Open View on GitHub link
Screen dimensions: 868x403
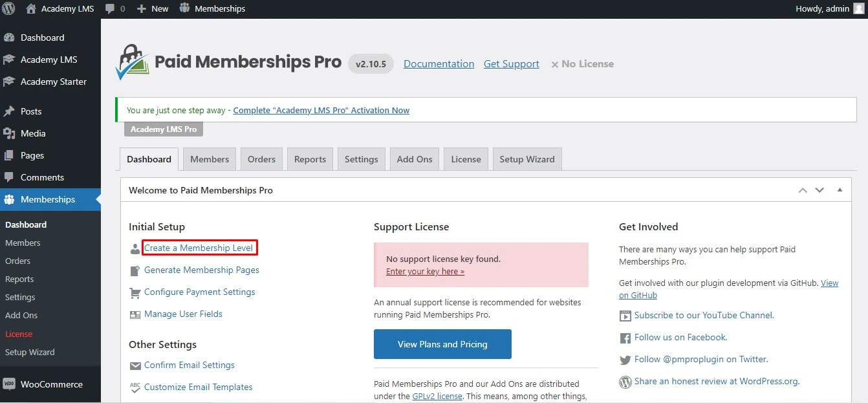[x=729, y=289]
